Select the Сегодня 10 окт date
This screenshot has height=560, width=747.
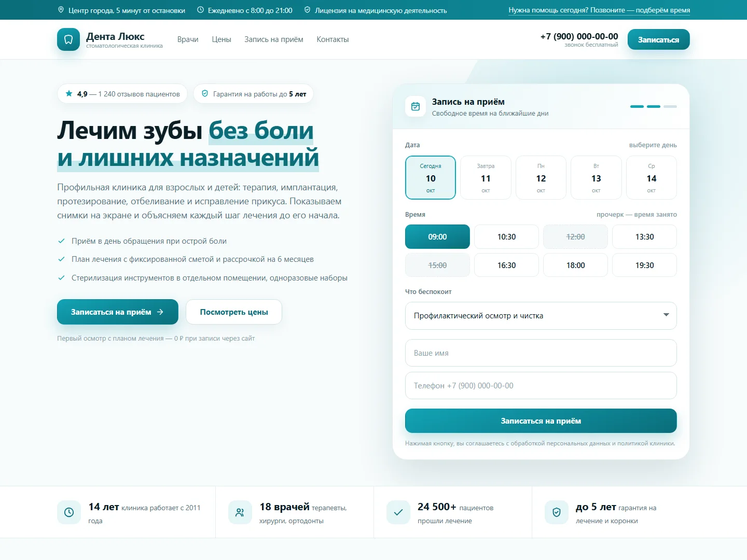click(431, 177)
